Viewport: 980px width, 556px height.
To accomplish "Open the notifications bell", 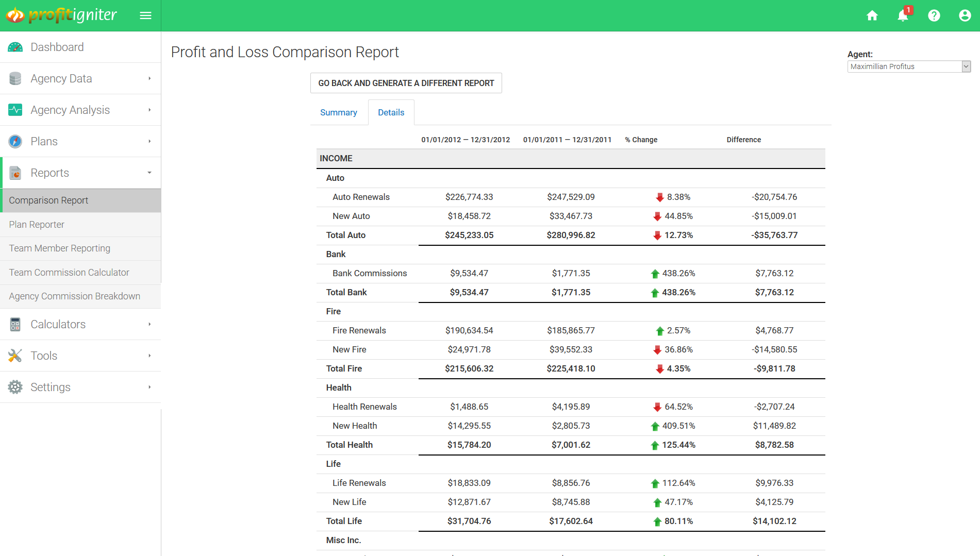I will tap(903, 15).
